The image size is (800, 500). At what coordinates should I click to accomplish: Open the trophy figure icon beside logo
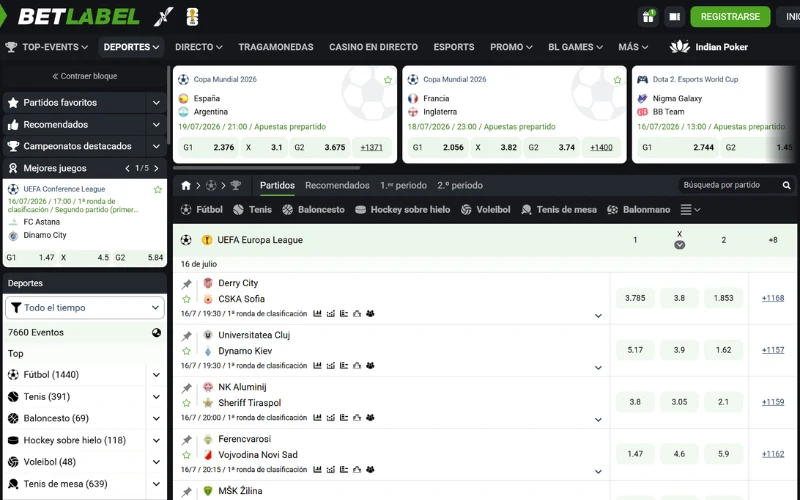192,17
